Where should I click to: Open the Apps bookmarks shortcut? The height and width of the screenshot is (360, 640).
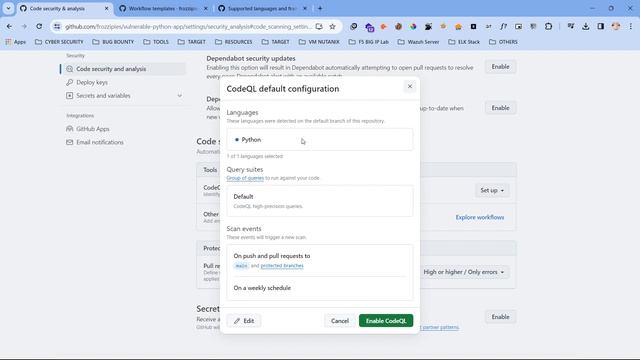(16, 42)
